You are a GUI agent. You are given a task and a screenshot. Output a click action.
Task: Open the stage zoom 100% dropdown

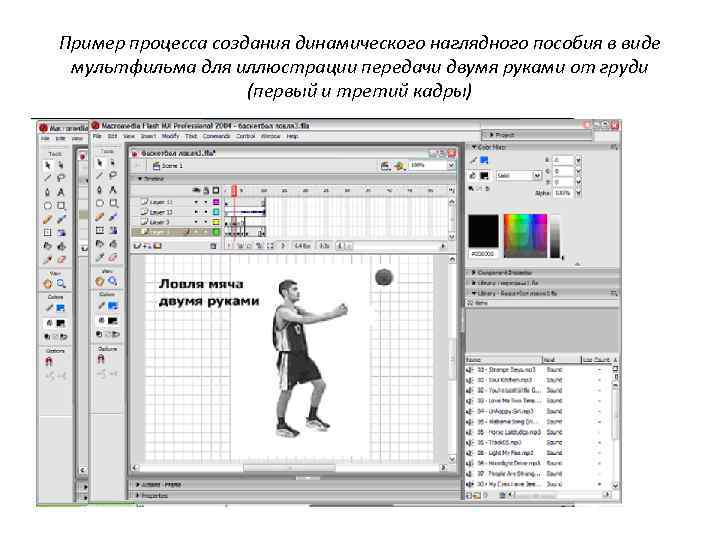(x=451, y=165)
